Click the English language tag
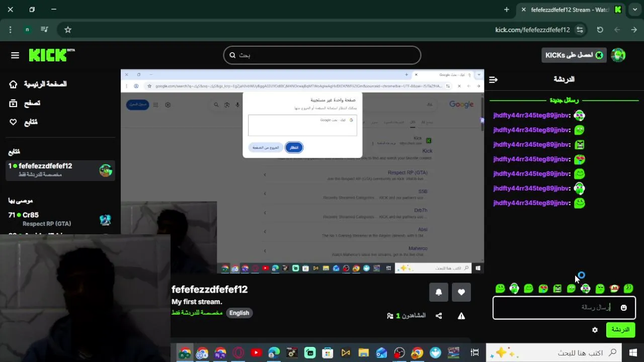 pos(239,313)
